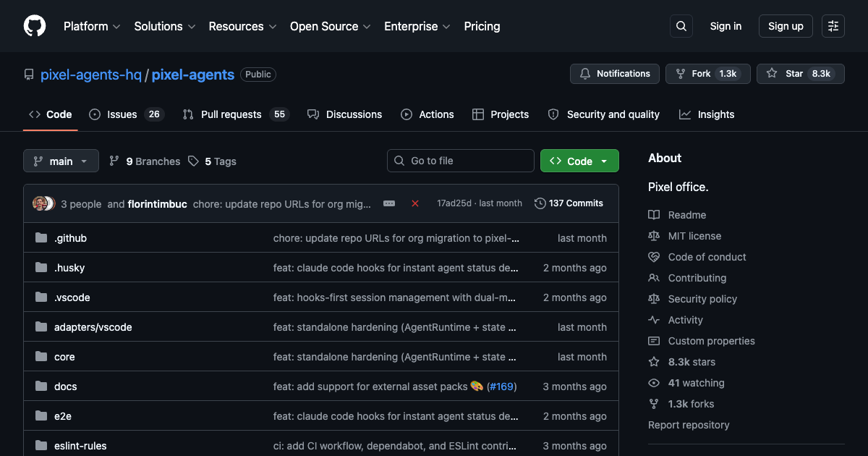Click the e2e folder icon
This screenshot has width=868, height=456.
click(41, 416)
